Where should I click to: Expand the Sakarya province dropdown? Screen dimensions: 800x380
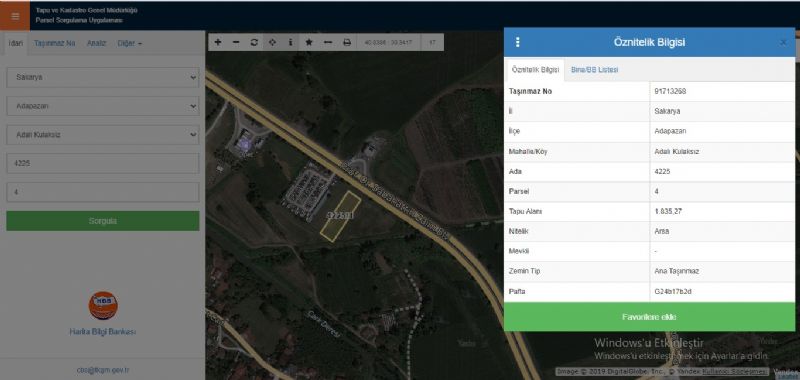point(103,78)
